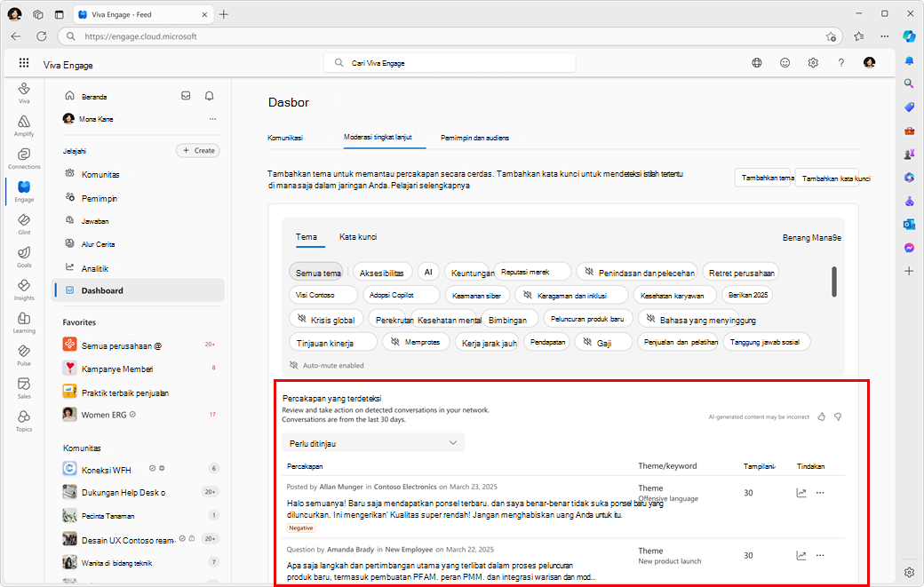
Task: Open Insights from the app rail
Action: (x=24, y=290)
